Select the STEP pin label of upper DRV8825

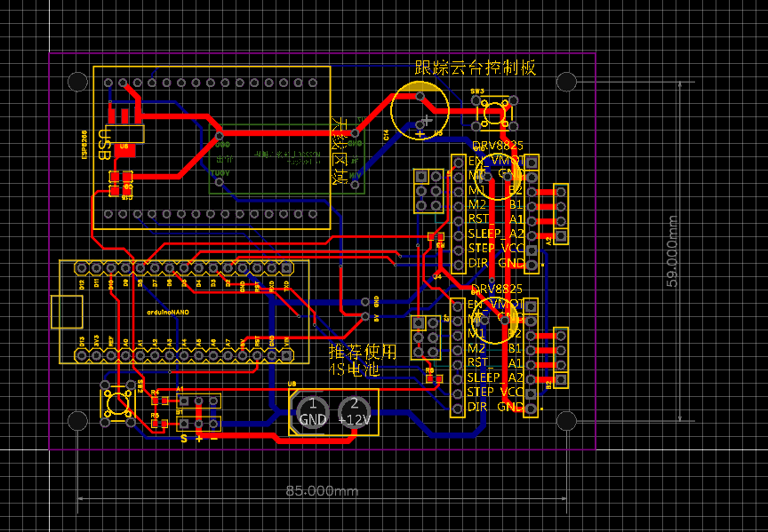482,248
